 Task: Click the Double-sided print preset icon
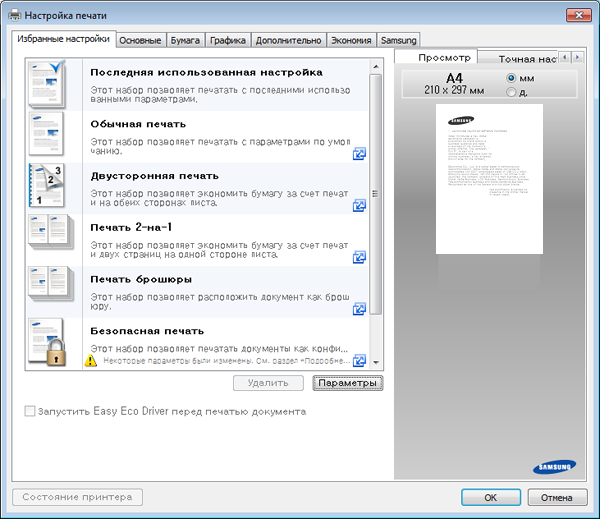point(46,186)
